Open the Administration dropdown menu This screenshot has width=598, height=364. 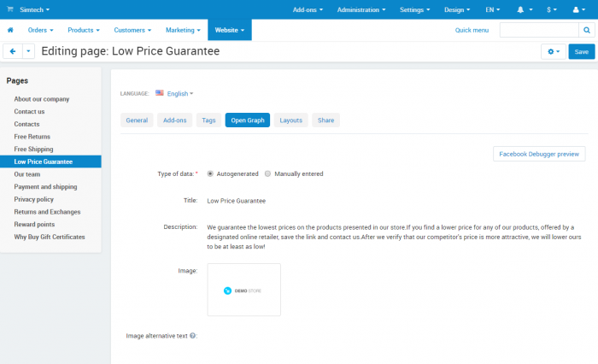point(361,10)
